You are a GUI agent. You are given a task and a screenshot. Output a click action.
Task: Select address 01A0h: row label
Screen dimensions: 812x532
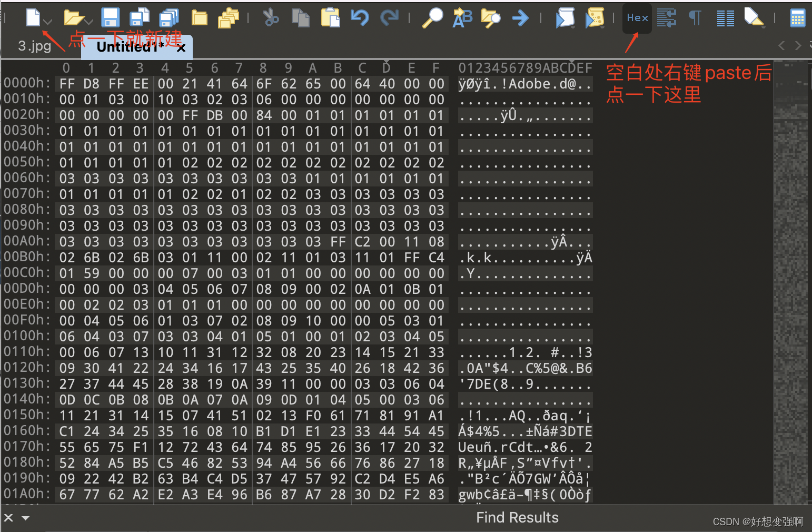tap(27, 494)
